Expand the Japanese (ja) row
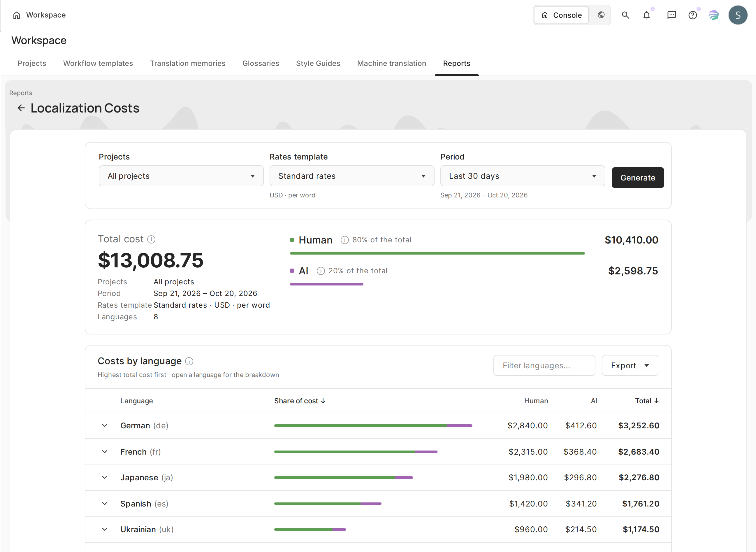This screenshot has height=552, width=756. click(105, 477)
